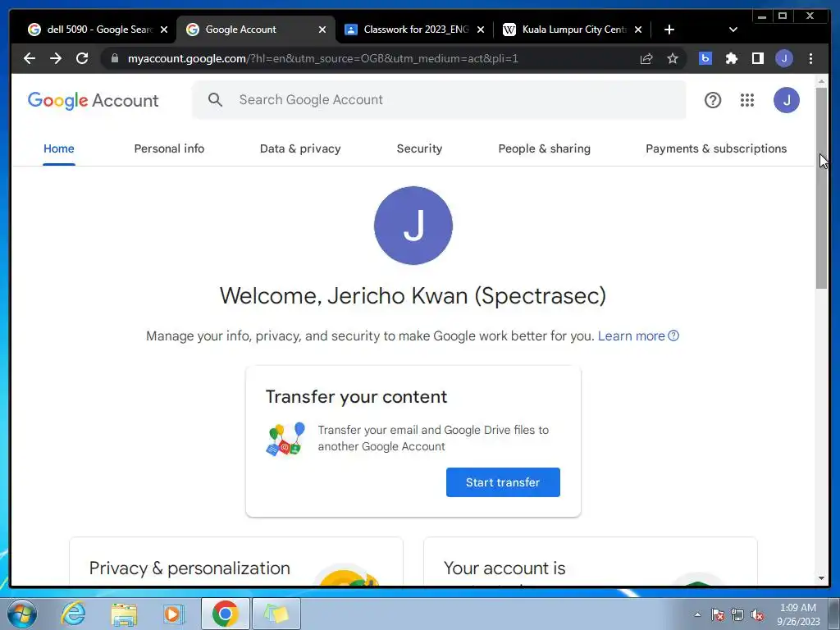Go forward with the browser forward arrow
Image resolution: width=840 pixels, height=630 pixels.
tap(56, 58)
